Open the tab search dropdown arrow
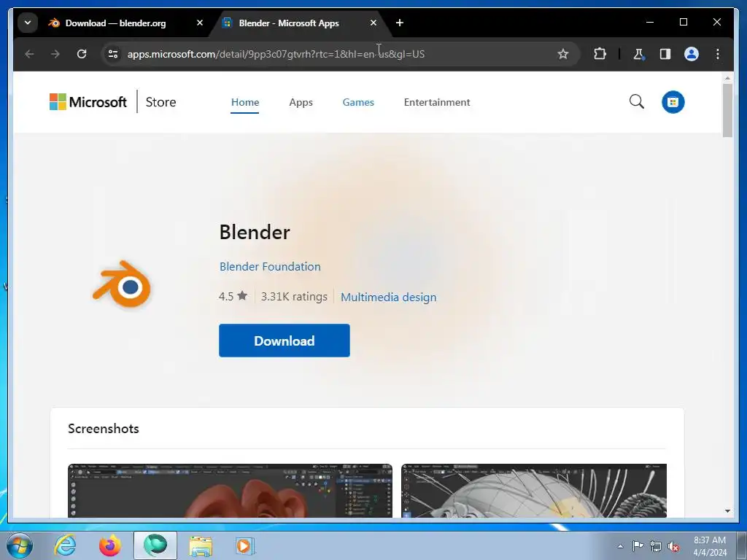747x560 pixels. pos(28,23)
